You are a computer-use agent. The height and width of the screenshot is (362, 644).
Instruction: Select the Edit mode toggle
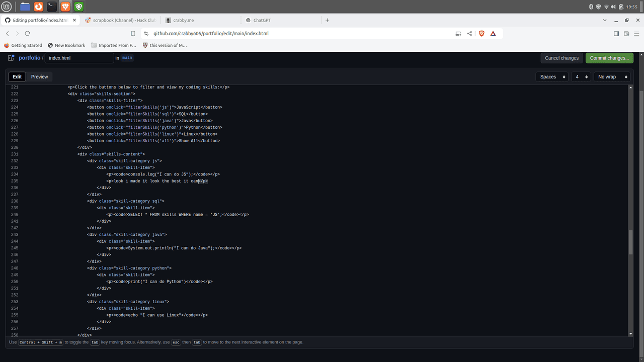coord(17,77)
